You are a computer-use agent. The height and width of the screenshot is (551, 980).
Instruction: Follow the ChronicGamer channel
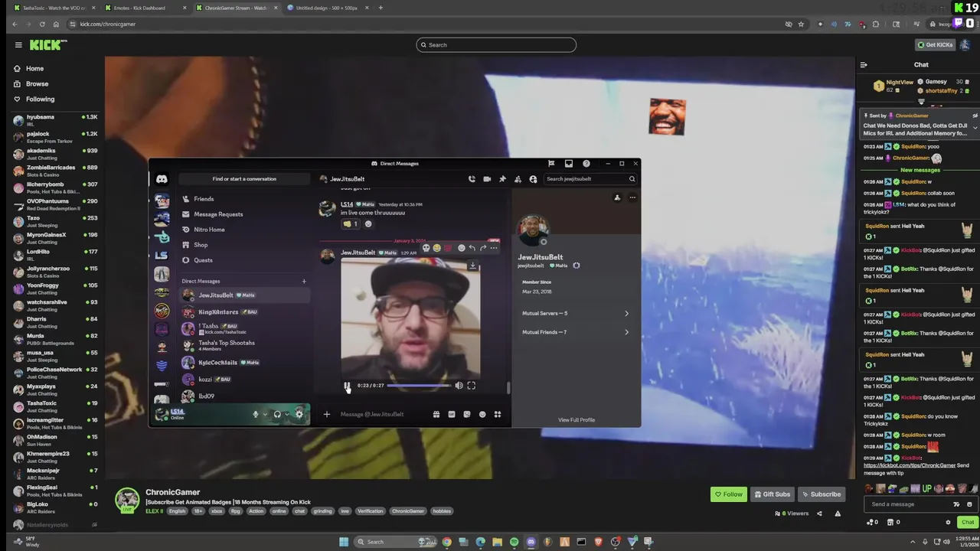pyautogui.click(x=728, y=494)
